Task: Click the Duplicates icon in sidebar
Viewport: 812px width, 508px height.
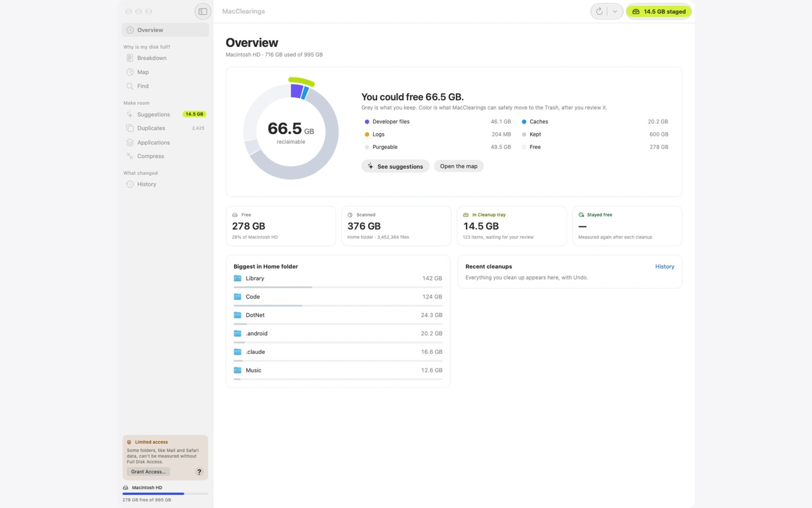Action: point(130,128)
